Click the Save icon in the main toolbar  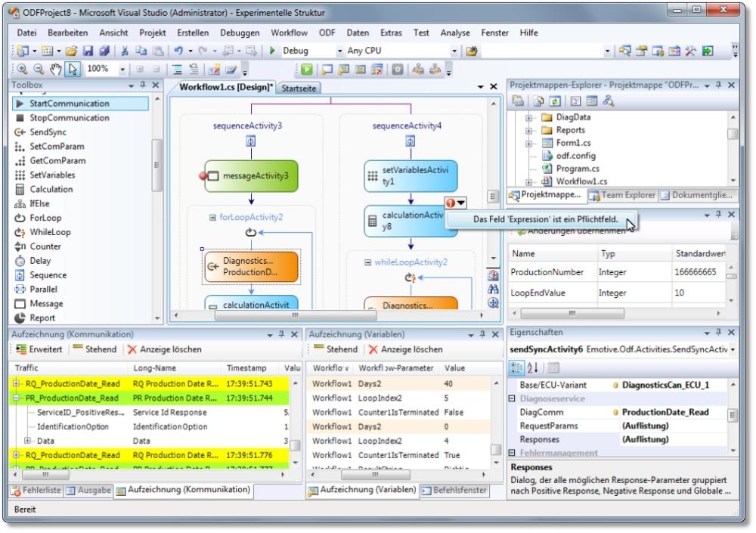click(88, 51)
